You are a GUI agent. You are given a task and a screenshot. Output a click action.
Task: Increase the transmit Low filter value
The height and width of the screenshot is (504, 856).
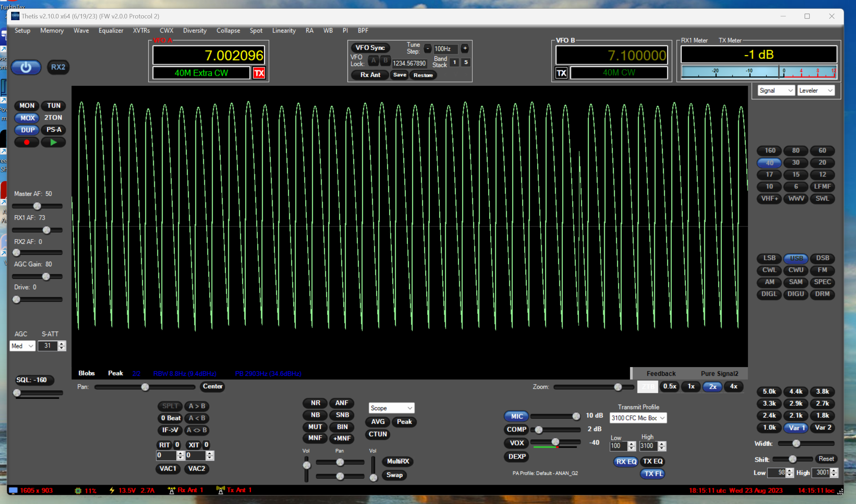(631, 444)
